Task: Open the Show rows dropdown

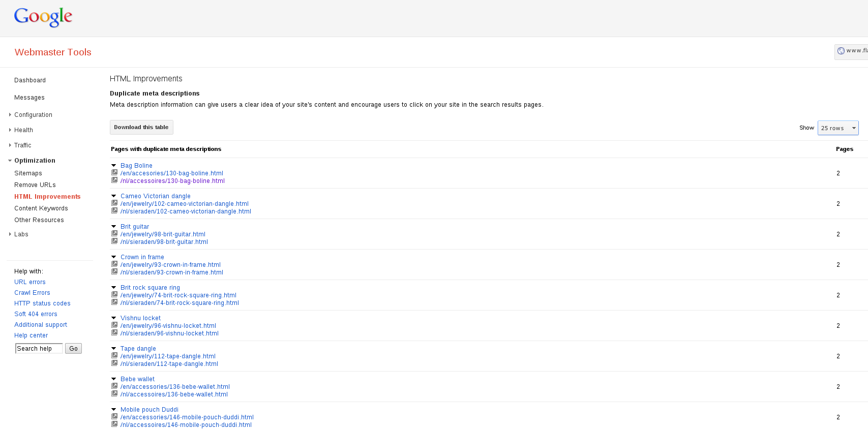Action: click(837, 128)
